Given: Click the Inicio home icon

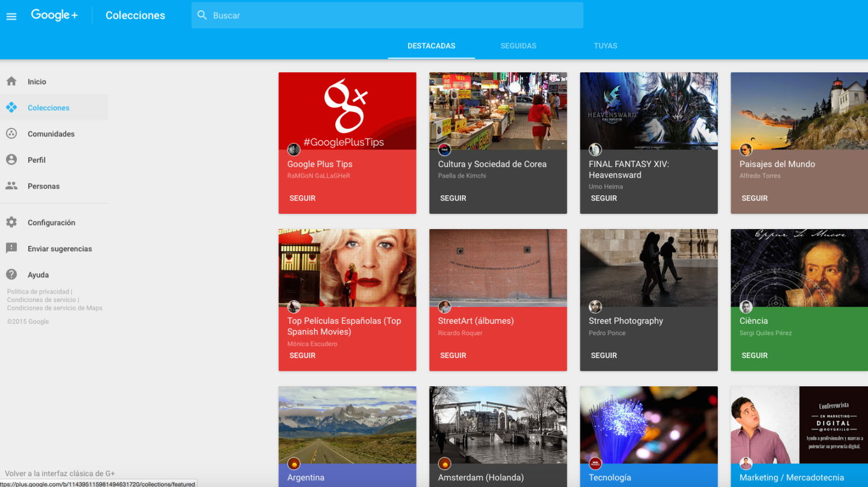Looking at the screenshot, I should coord(11,81).
